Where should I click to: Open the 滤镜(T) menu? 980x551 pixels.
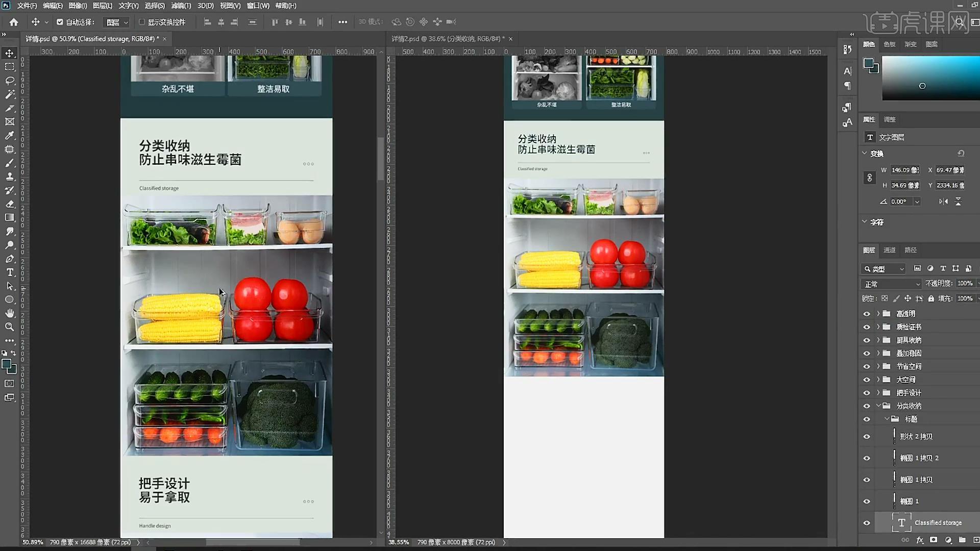(181, 6)
